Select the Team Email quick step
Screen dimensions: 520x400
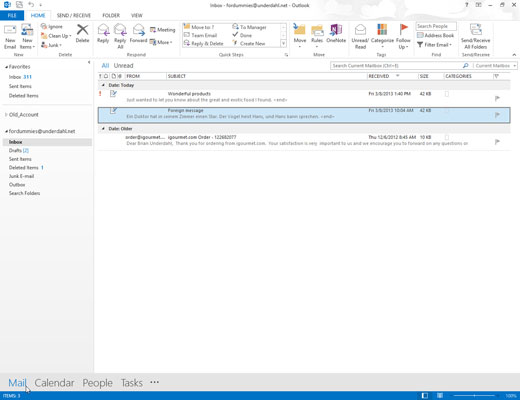[x=201, y=35]
